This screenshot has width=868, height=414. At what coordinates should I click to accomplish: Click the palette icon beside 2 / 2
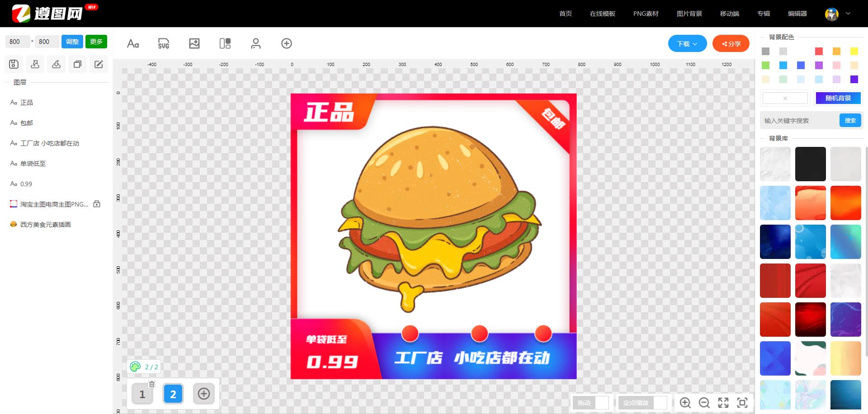135,367
